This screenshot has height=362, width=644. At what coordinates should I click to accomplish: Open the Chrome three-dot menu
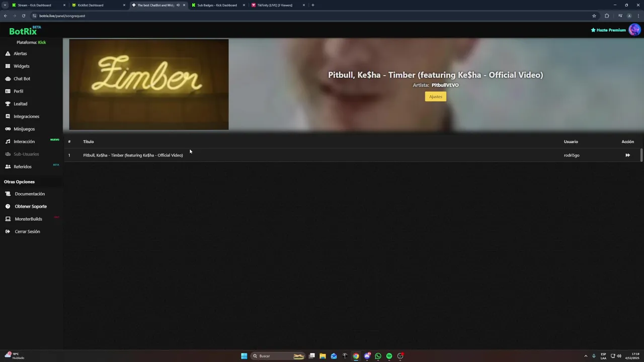638,16
